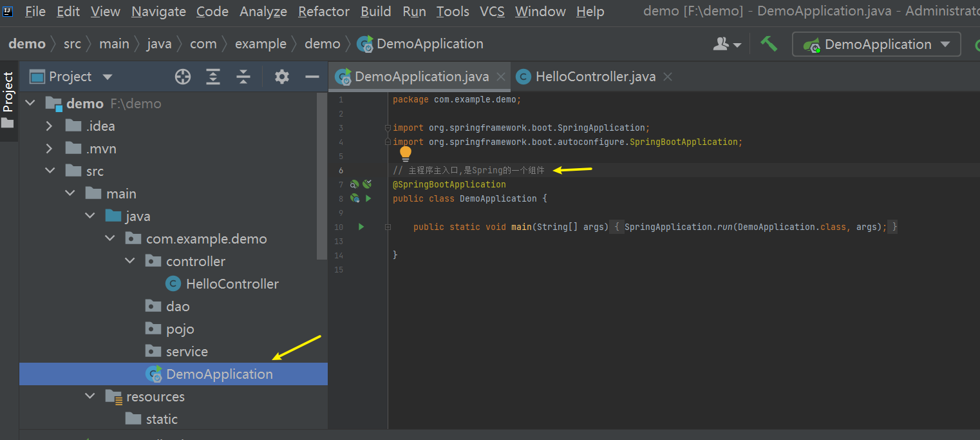Collapse the controller package
This screenshot has height=440, width=980.
click(x=130, y=262)
